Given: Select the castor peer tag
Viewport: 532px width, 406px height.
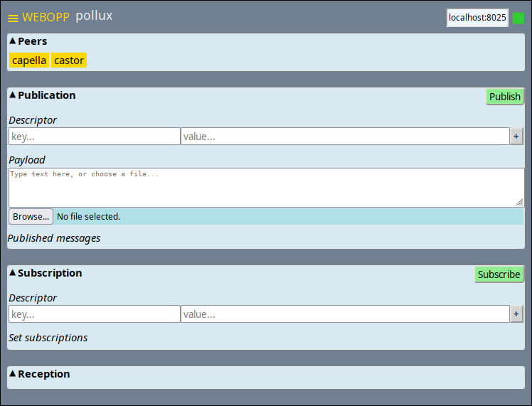Looking at the screenshot, I should click(69, 60).
